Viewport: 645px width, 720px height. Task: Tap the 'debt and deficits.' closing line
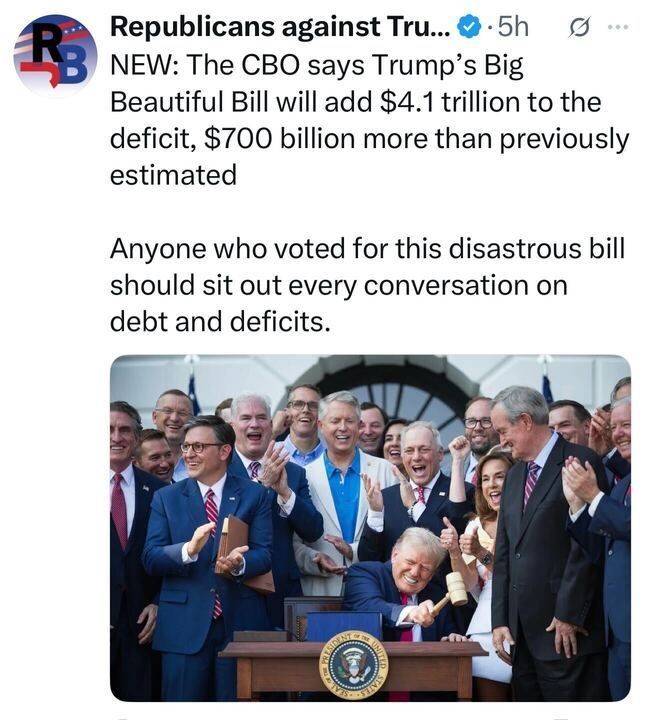(x=220, y=321)
